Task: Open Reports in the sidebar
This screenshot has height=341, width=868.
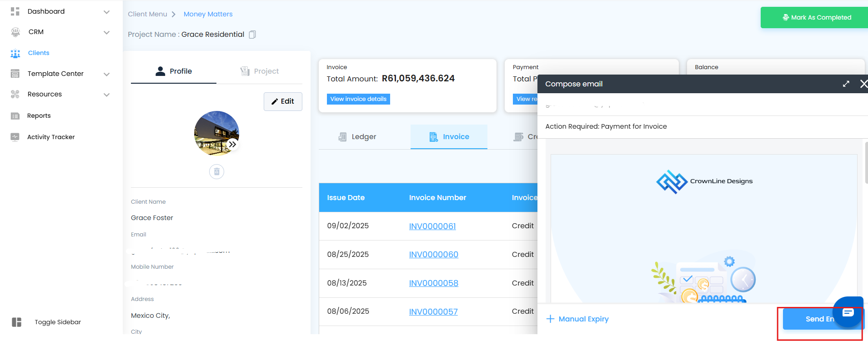Action: click(39, 116)
